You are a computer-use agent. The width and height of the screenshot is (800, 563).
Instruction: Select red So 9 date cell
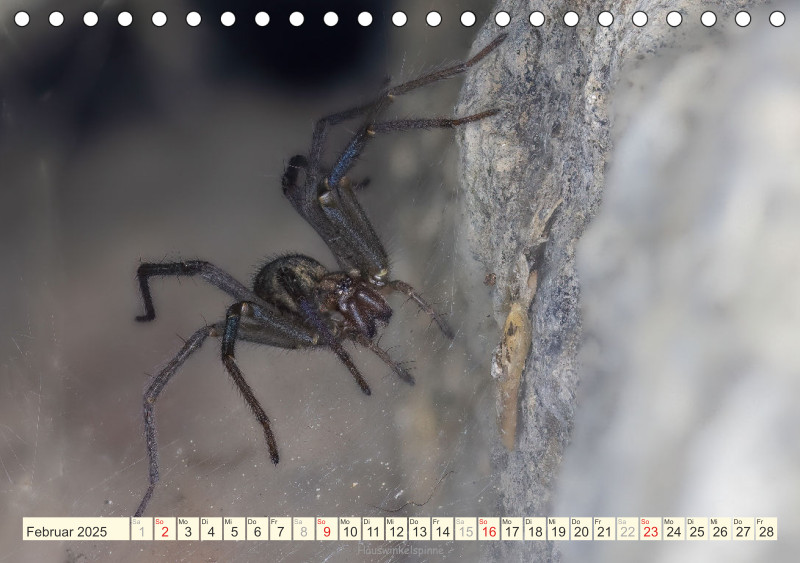[327, 529]
